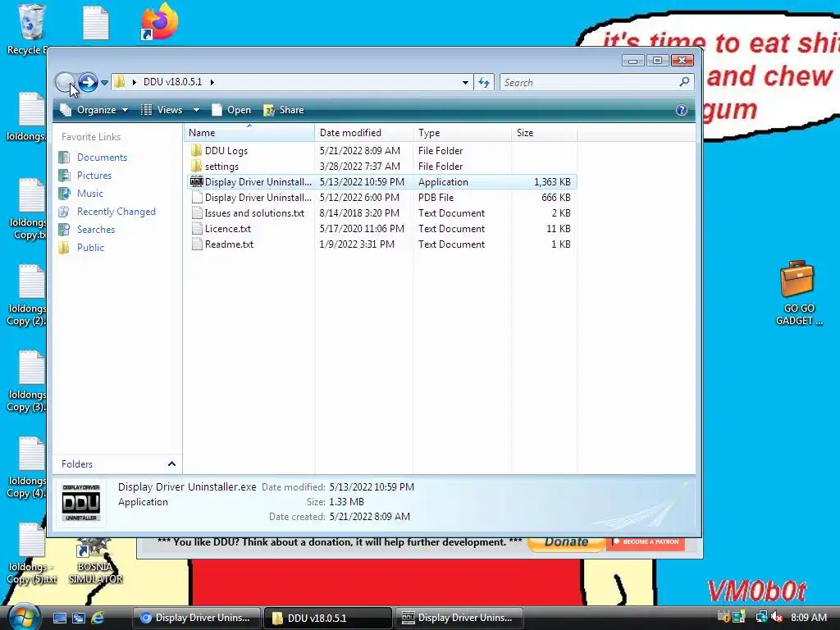Click the refresh button beside address bar
The width and height of the screenshot is (840, 630).
pyautogui.click(x=484, y=83)
